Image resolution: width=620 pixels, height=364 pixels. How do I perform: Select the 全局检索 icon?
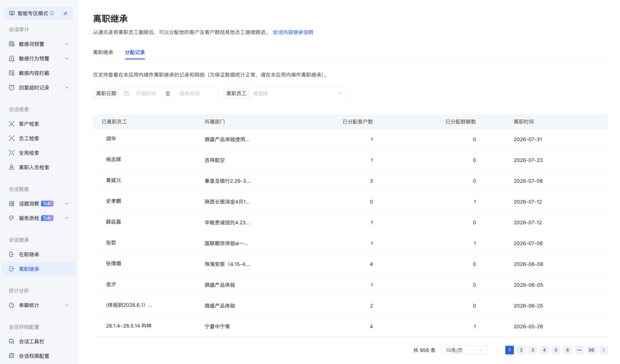(12, 153)
